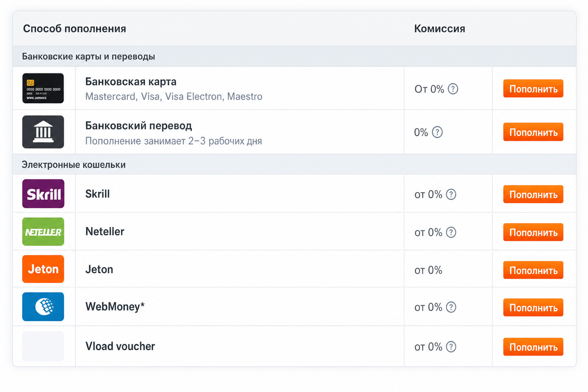This screenshot has height=392, width=588.
Task: Click the 'Электронные кошельки' section heading
Action: (x=73, y=165)
